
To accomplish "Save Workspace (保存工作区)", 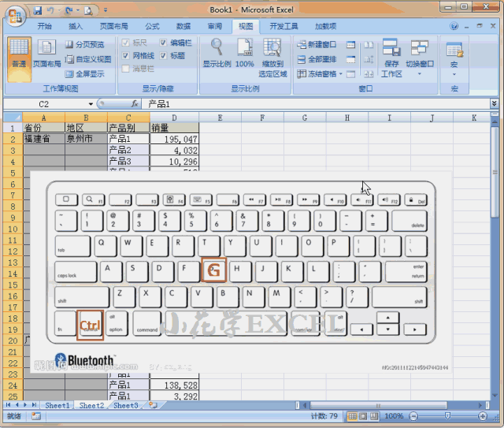I will (391, 58).
